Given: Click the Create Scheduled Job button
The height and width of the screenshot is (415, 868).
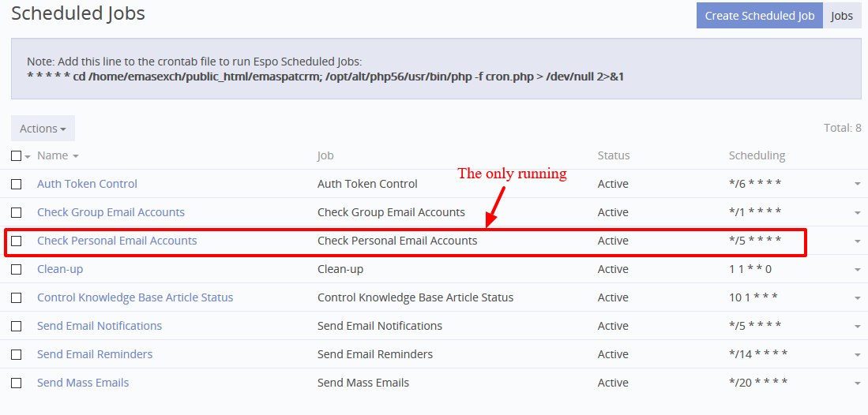Looking at the screenshot, I should pos(759,16).
